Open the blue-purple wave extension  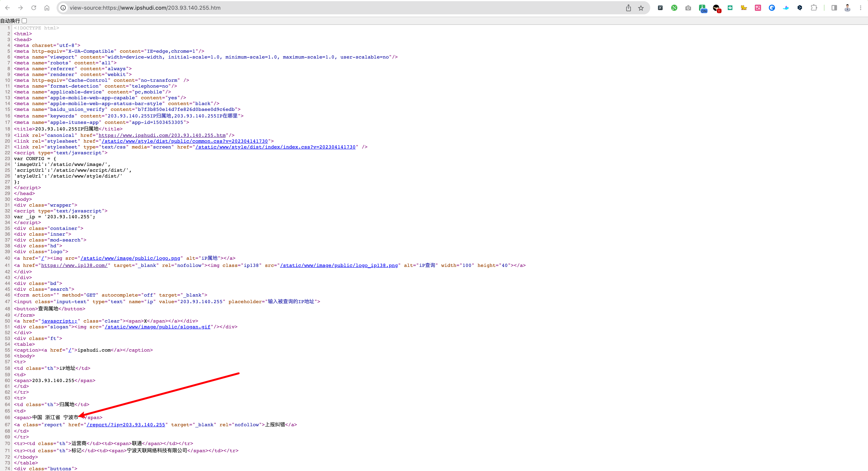coord(786,8)
